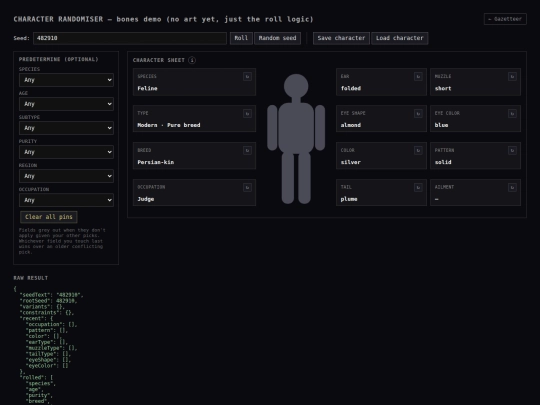Viewport: 540px width, 405px height.
Task: Click the "rootSeed": 482910 JSON line
Action: [x=49, y=301]
